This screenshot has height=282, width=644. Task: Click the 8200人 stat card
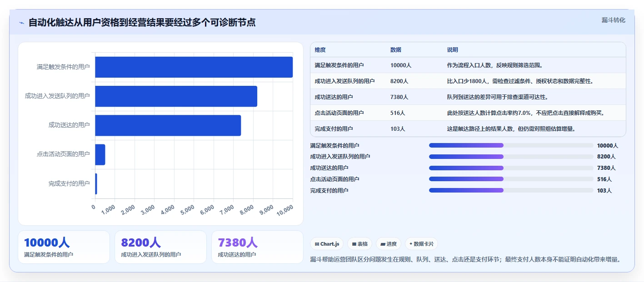point(161,247)
